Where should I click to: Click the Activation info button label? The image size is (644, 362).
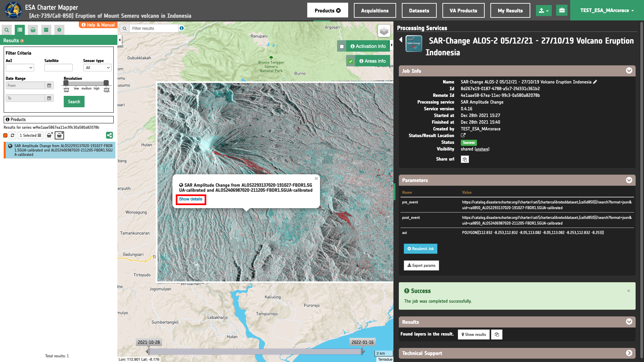click(x=368, y=47)
